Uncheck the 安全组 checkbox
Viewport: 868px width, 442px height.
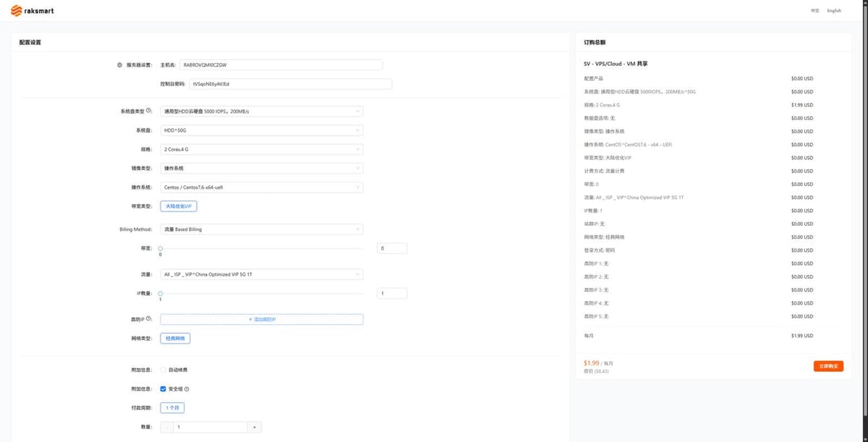(163, 388)
